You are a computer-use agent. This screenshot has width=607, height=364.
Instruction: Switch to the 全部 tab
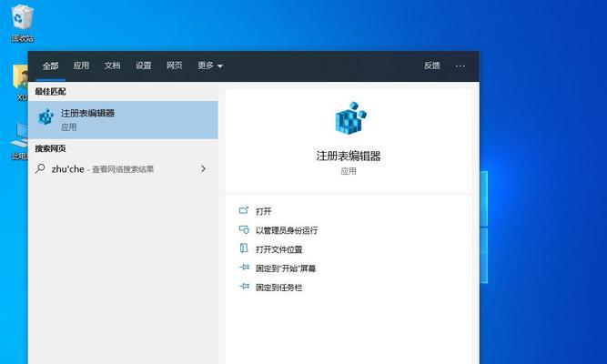[50, 66]
